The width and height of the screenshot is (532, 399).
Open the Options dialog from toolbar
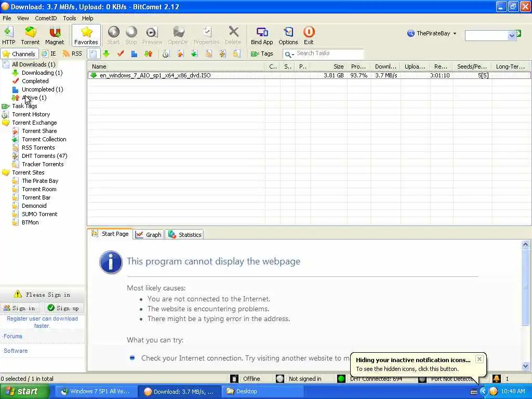point(288,35)
